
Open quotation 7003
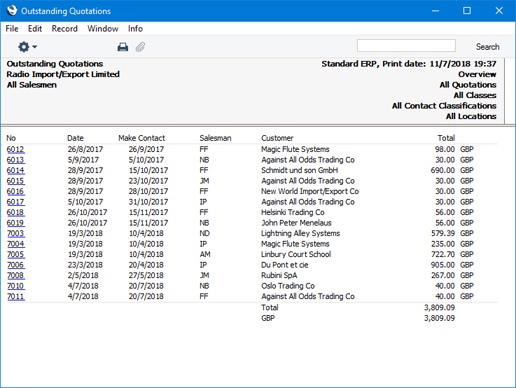(x=16, y=233)
